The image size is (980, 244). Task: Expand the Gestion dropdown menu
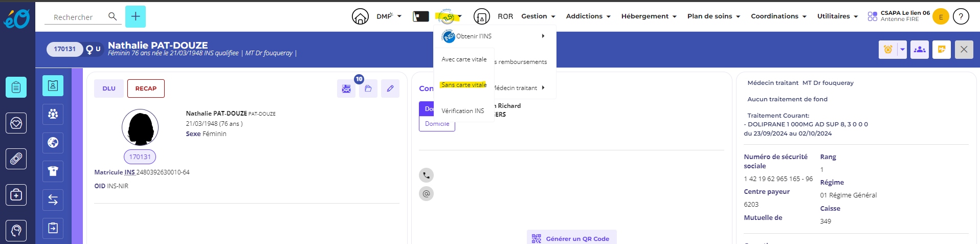pyautogui.click(x=538, y=16)
